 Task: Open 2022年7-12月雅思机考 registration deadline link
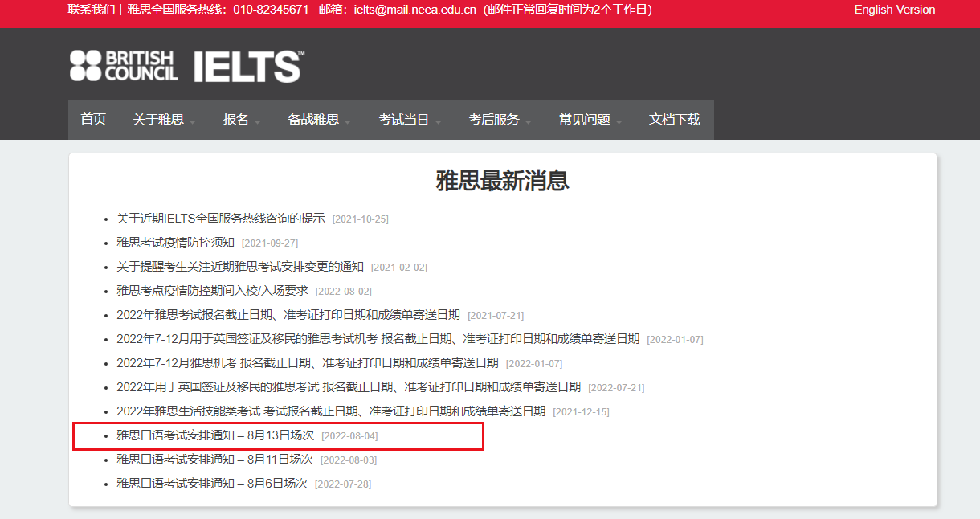click(307, 363)
